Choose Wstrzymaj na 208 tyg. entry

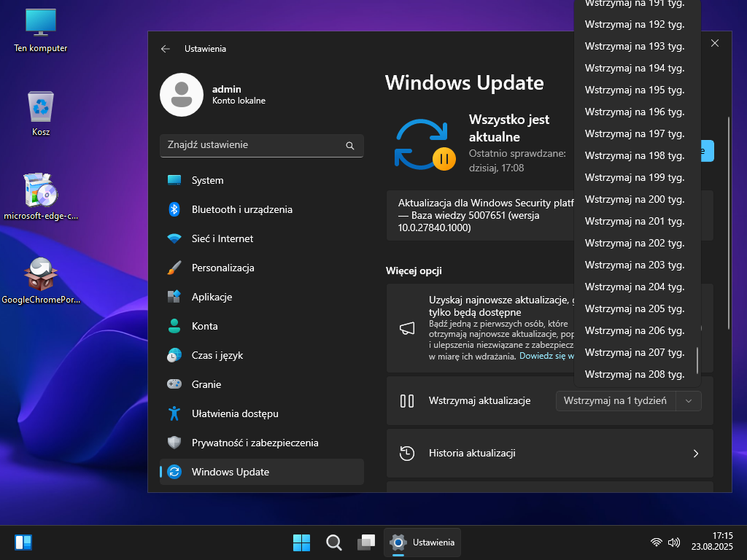635,374
